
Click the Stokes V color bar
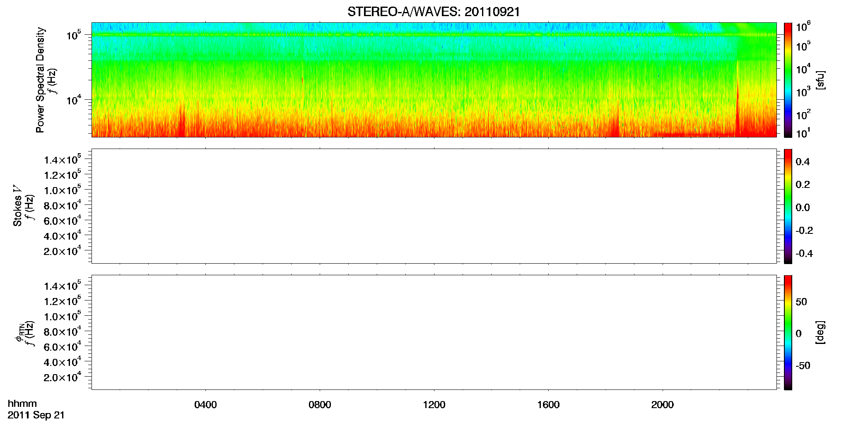tap(788, 206)
